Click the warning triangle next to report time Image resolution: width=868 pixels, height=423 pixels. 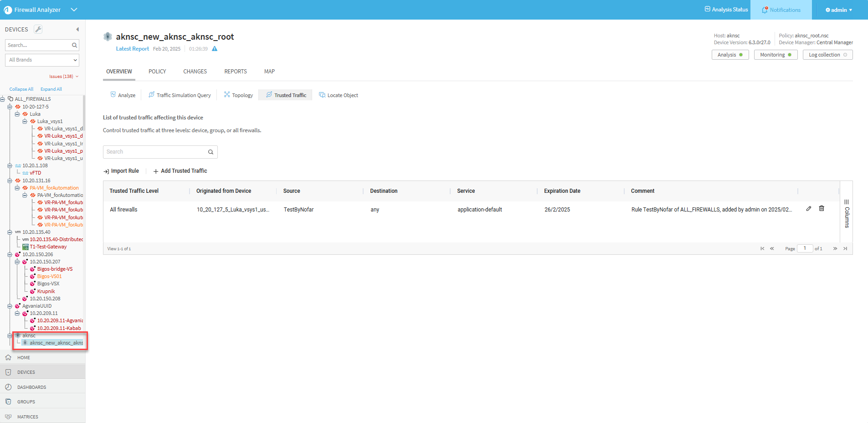pos(215,49)
